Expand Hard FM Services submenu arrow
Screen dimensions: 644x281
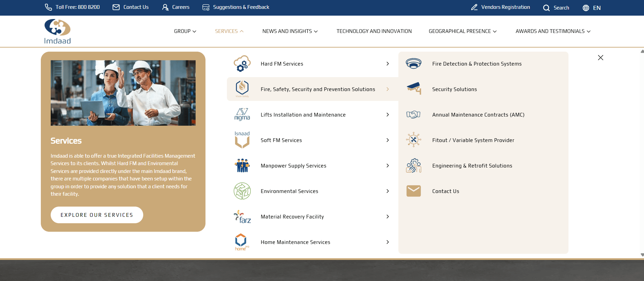tap(387, 64)
